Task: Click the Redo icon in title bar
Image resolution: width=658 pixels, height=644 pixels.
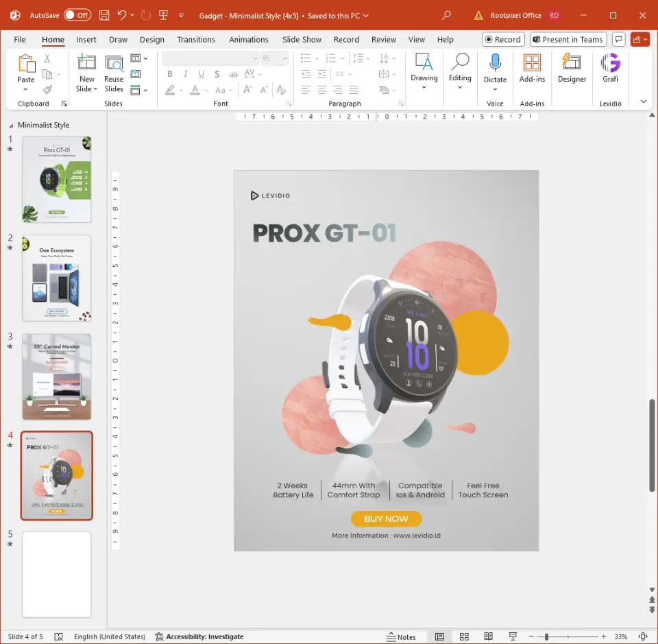Action: [145, 16]
